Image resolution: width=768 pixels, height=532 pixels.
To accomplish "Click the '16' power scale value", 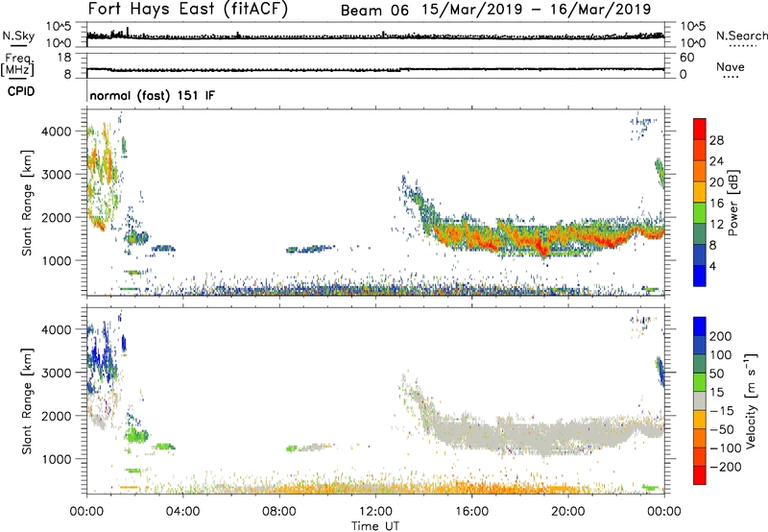I will 716,204.
